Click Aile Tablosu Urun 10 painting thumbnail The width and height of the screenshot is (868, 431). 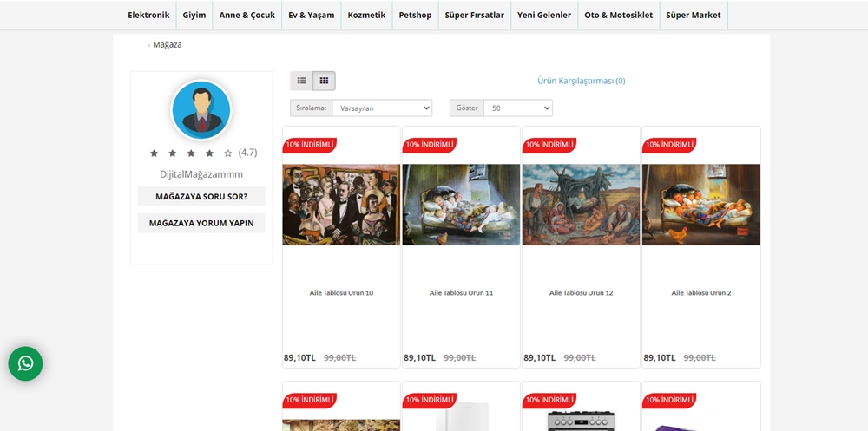341,205
